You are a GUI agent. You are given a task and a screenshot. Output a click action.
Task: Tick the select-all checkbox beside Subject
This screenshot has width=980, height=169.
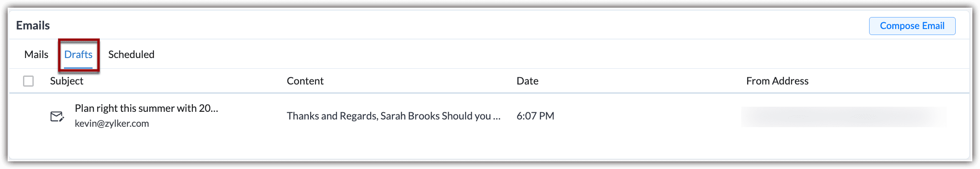(29, 81)
